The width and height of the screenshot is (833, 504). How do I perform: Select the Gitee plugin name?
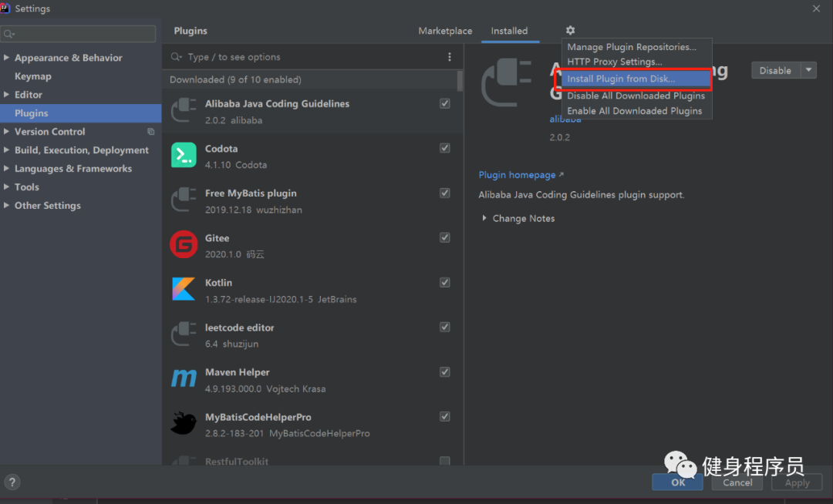point(218,238)
